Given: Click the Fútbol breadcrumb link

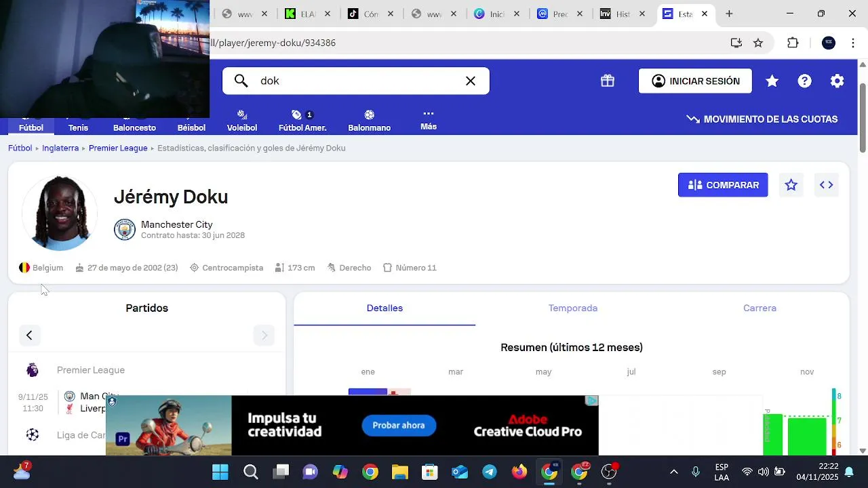Looking at the screenshot, I should [20, 148].
